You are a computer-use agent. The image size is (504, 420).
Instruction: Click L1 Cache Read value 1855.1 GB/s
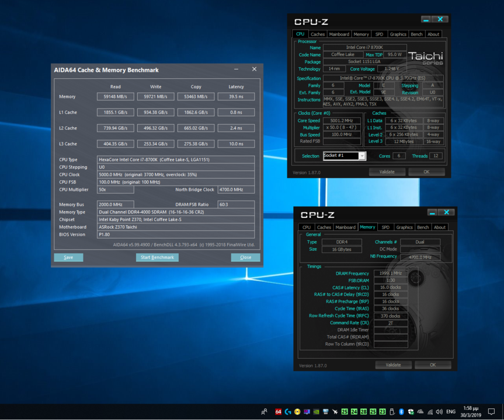pyautogui.click(x=116, y=112)
